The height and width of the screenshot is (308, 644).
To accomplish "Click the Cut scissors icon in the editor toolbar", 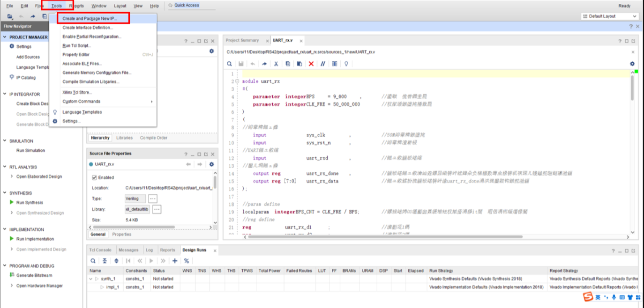I will coord(276,64).
